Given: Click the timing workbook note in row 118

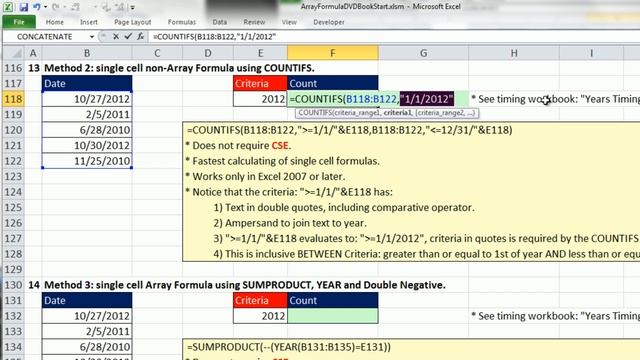Looking at the screenshot, I should 555,99.
